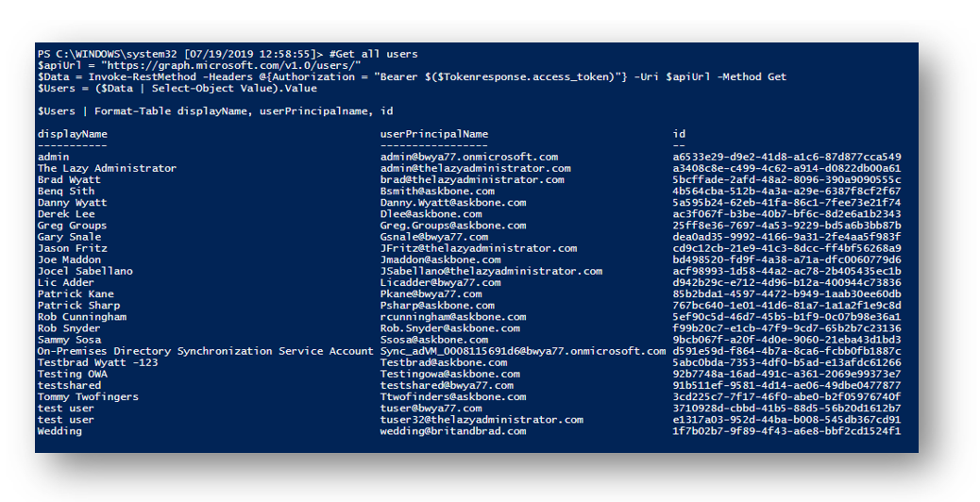This screenshot has height=502, width=980.
Task: Select the admin@bwya77.onmicrosoft.com entry
Action: coord(469,157)
